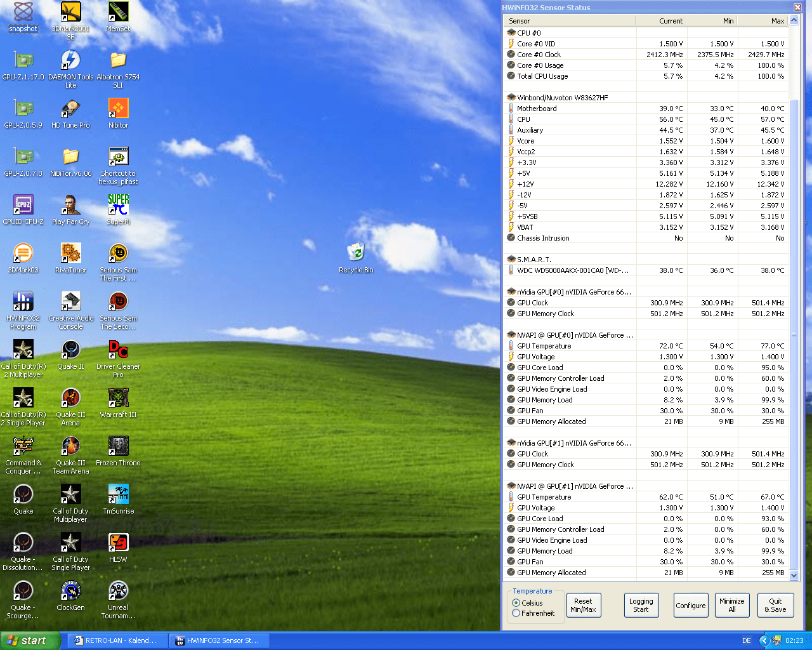Screen dimensions: 812x650
Task: Select Core #0 Clock sensor row
Action: click(646, 55)
